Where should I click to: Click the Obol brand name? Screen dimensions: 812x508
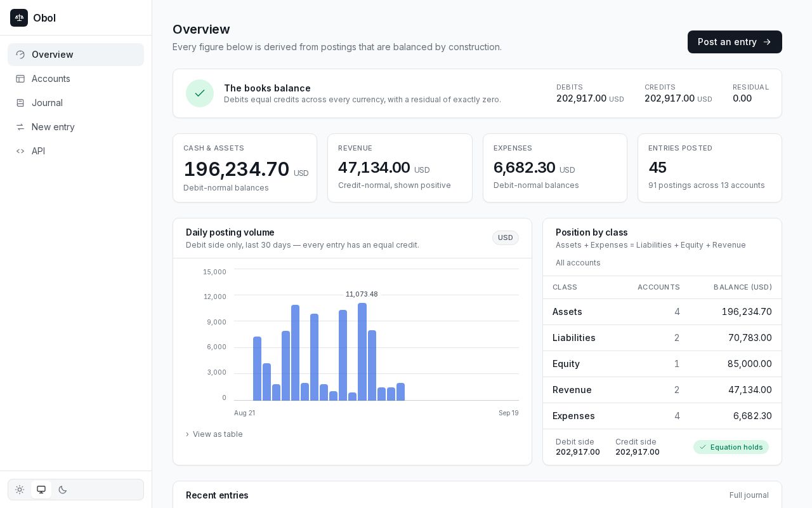(x=44, y=18)
